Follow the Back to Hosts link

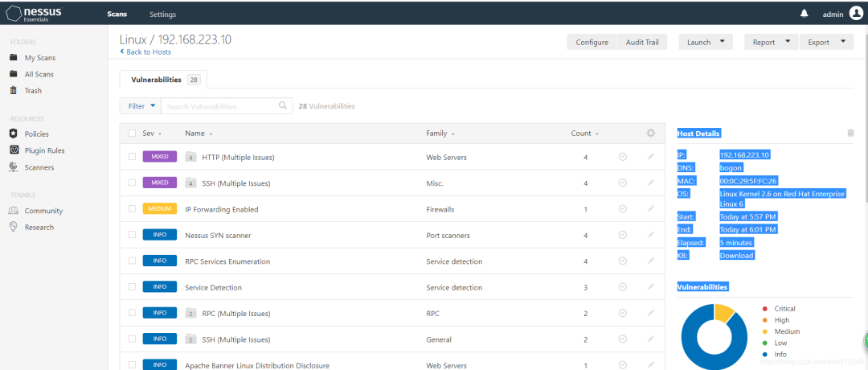click(145, 52)
